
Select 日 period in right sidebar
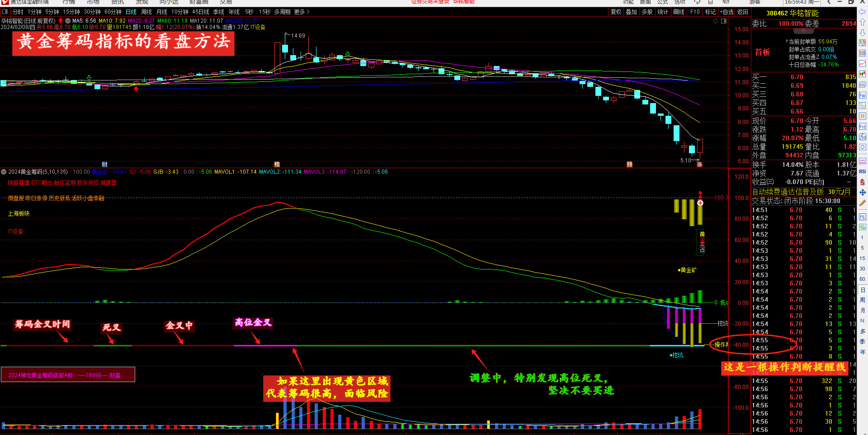(x=862, y=290)
